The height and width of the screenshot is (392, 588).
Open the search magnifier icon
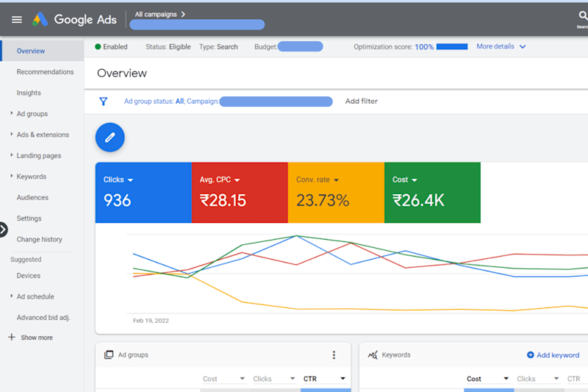pyautogui.click(x=582, y=15)
